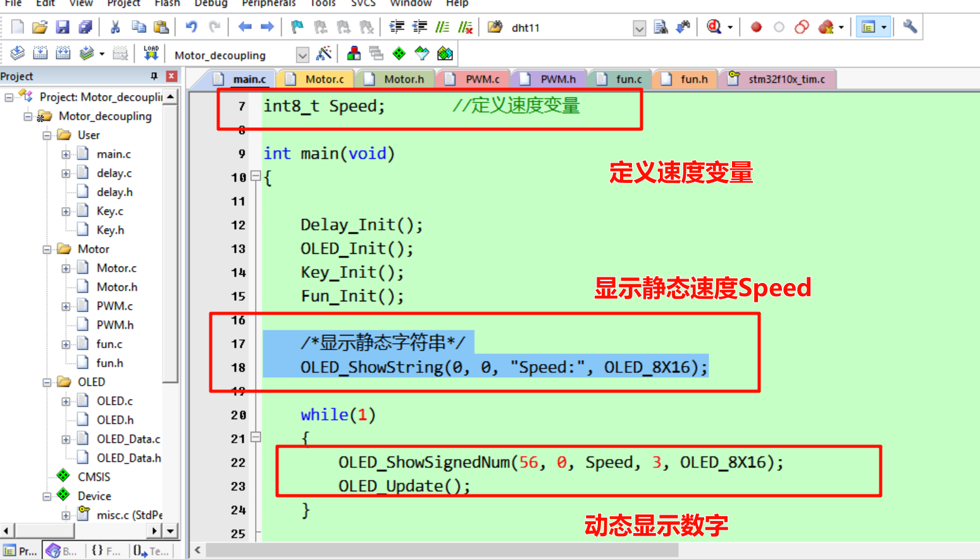Viewport: 980px width, 559px height.
Task: Build the target files
Action: [40, 54]
